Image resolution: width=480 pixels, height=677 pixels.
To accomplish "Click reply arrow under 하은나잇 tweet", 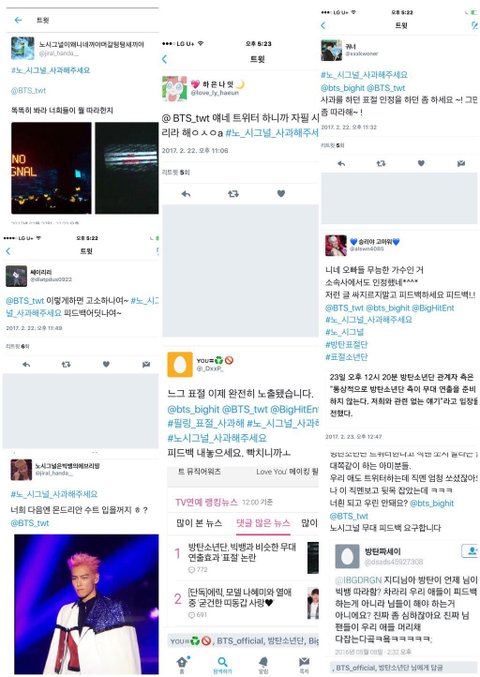I will (x=186, y=194).
